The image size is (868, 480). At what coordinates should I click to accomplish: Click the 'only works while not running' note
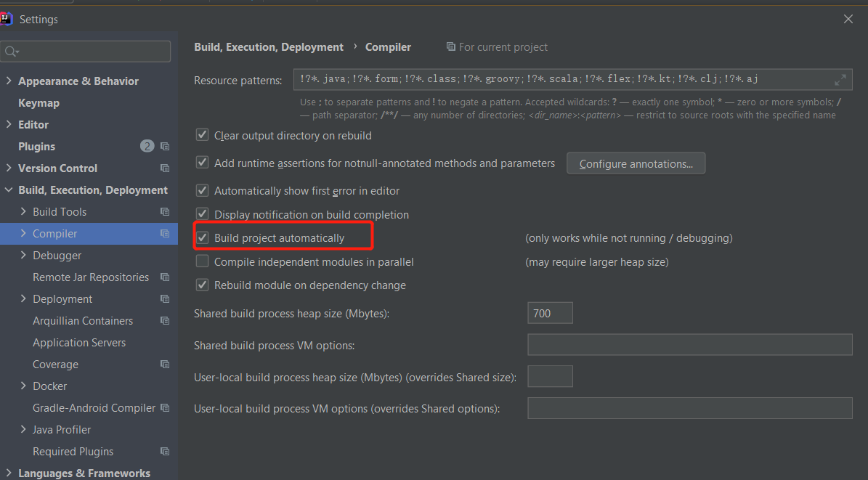[x=629, y=238]
